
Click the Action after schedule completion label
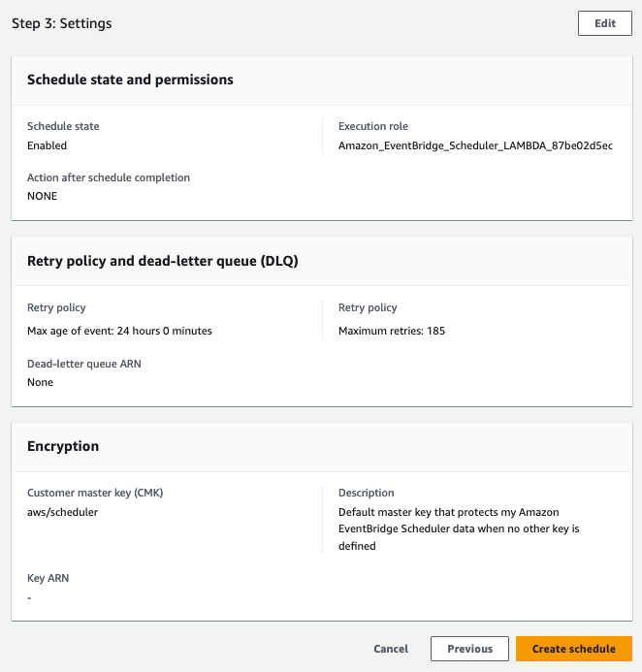pos(109,177)
